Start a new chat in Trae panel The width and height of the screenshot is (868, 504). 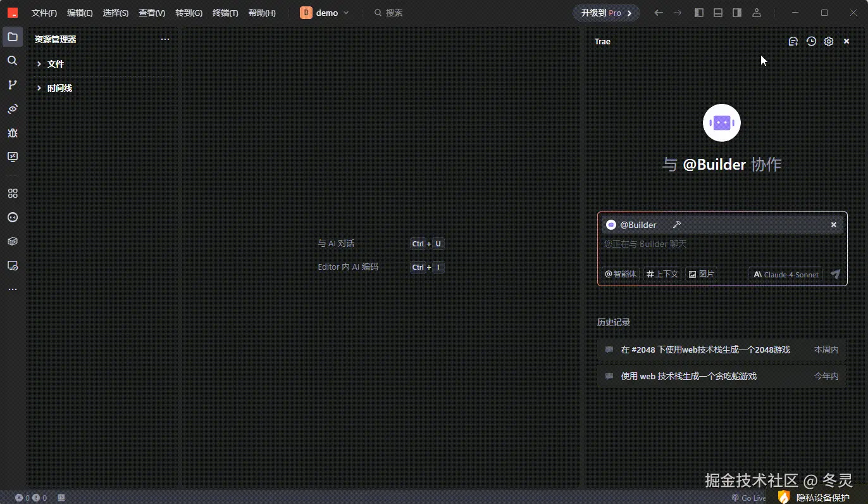pyautogui.click(x=793, y=41)
